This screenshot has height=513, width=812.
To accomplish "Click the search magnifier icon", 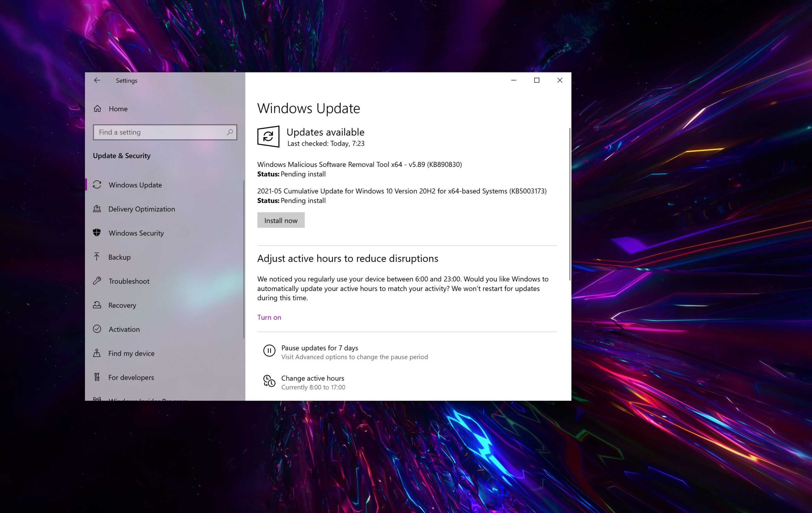I will pos(230,132).
